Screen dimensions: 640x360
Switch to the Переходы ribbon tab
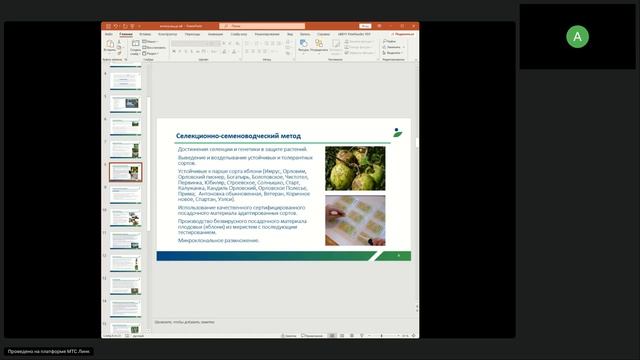tap(192, 34)
